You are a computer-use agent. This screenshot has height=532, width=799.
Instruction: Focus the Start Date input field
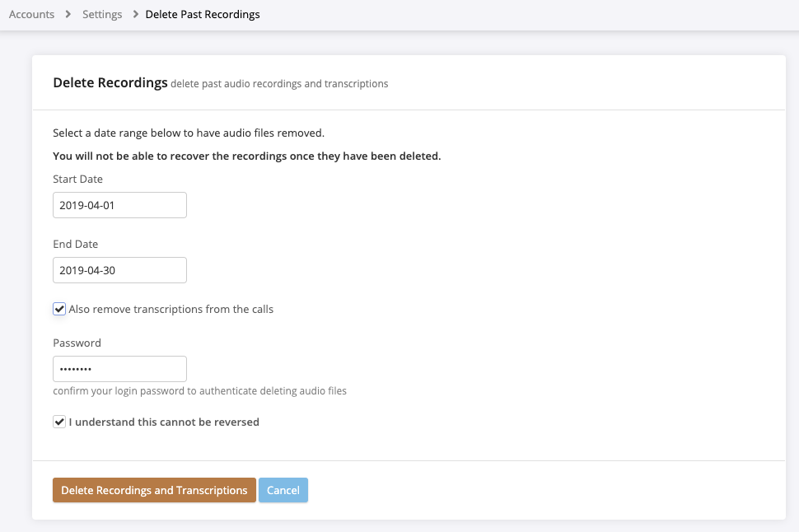[119, 205]
